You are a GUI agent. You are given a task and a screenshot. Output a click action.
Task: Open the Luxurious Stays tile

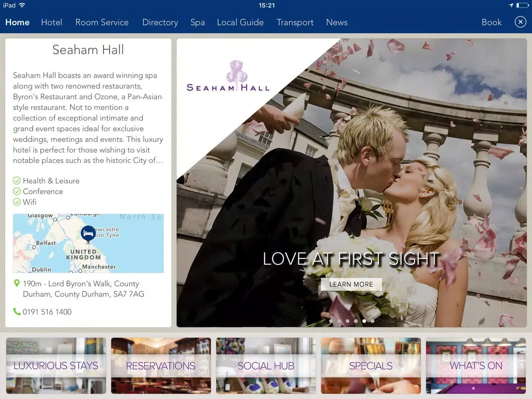pos(56,365)
